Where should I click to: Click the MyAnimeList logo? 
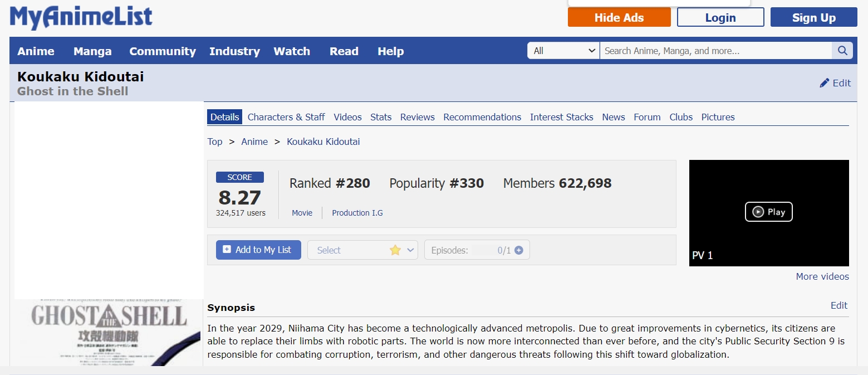(x=81, y=17)
